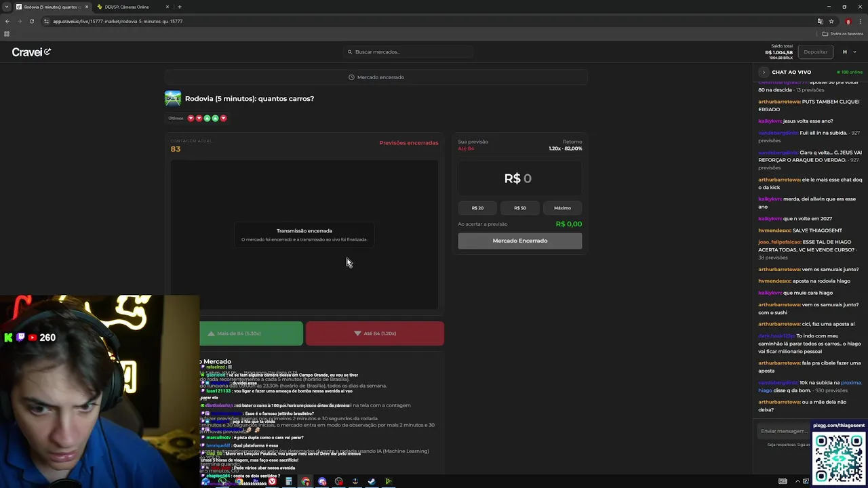Open the apps grid in bookmarks bar

tap(7, 34)
